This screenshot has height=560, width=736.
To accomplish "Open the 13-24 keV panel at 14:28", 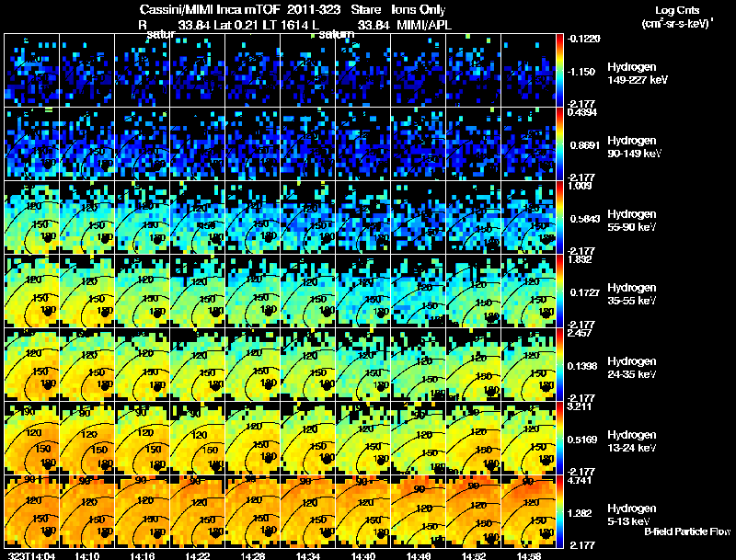I will [x=252, y=438].
